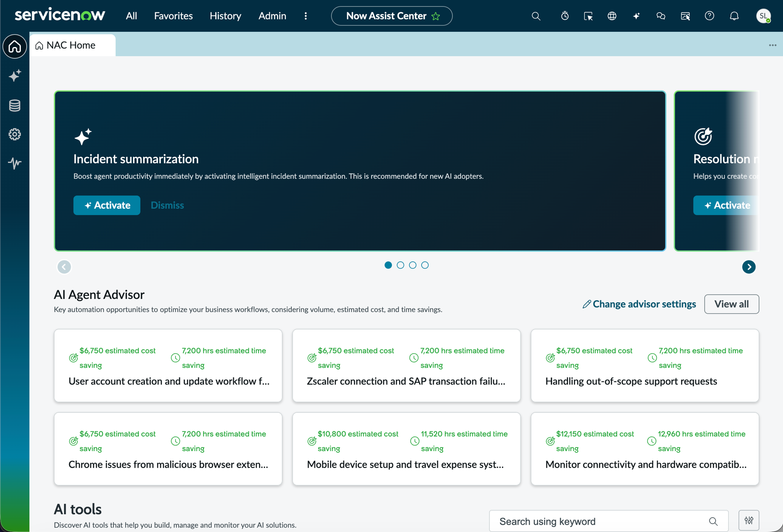Click the ServiceNow logo
Screen dimensions: 783x532
click(x=60, y=15)
